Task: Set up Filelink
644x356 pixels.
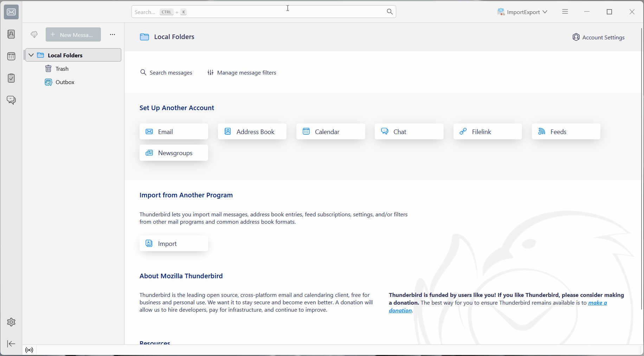Action: tap(488, 132)
